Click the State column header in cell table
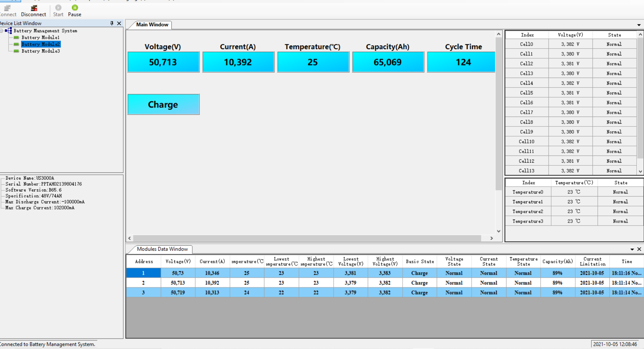644x349 pixels. click(x=615, y=35)
